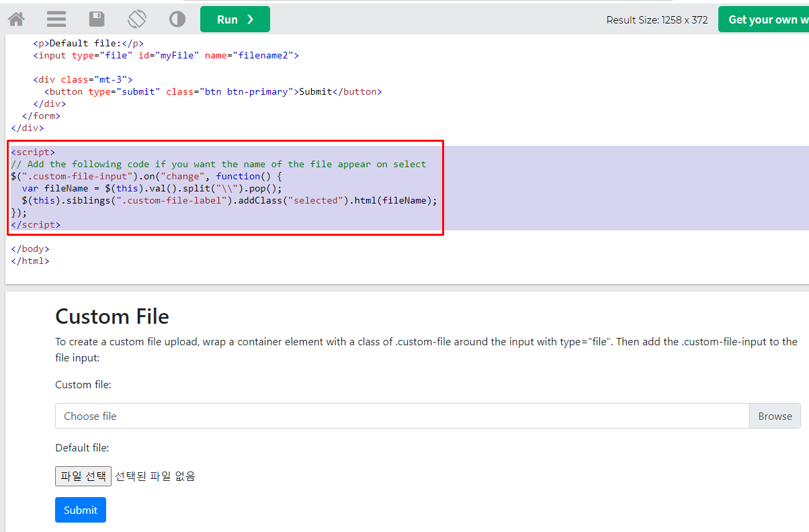Viewport: 809px width, 532px height.
Task: Open default file chooser 파일 선택 button
Action: click(x=83, y=476)
